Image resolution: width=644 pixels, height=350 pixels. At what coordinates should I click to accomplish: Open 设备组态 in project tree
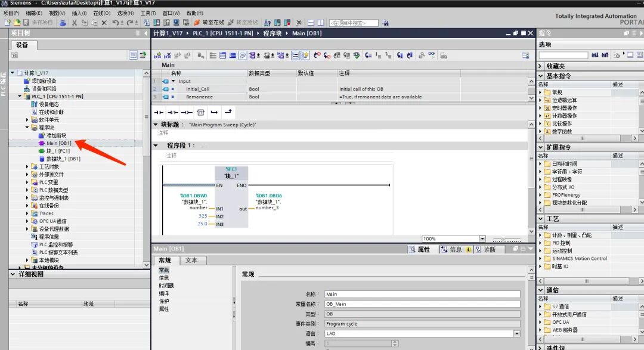49,104
